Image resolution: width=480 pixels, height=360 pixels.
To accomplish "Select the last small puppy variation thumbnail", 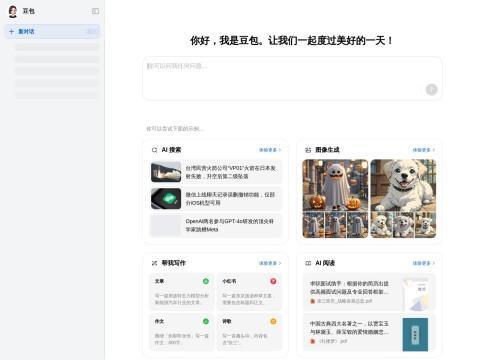I will pyautogui.click(x=426, y=225).
